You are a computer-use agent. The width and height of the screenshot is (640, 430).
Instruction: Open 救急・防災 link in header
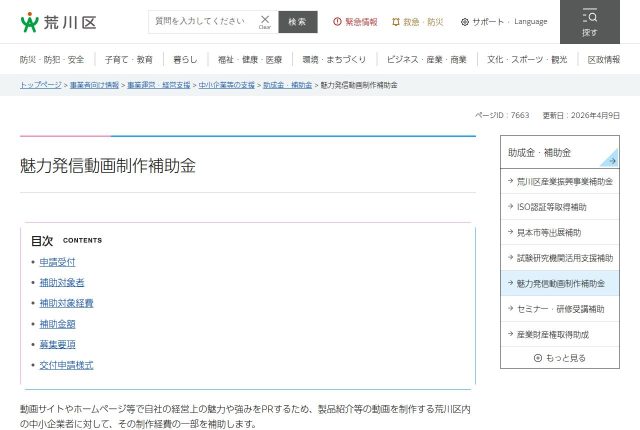[x=417, y=22]
